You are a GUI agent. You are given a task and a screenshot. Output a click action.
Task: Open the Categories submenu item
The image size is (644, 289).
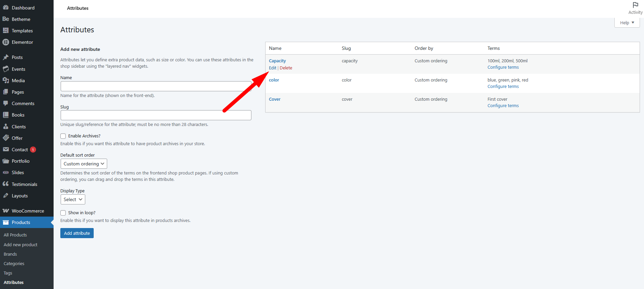[14, 263]
